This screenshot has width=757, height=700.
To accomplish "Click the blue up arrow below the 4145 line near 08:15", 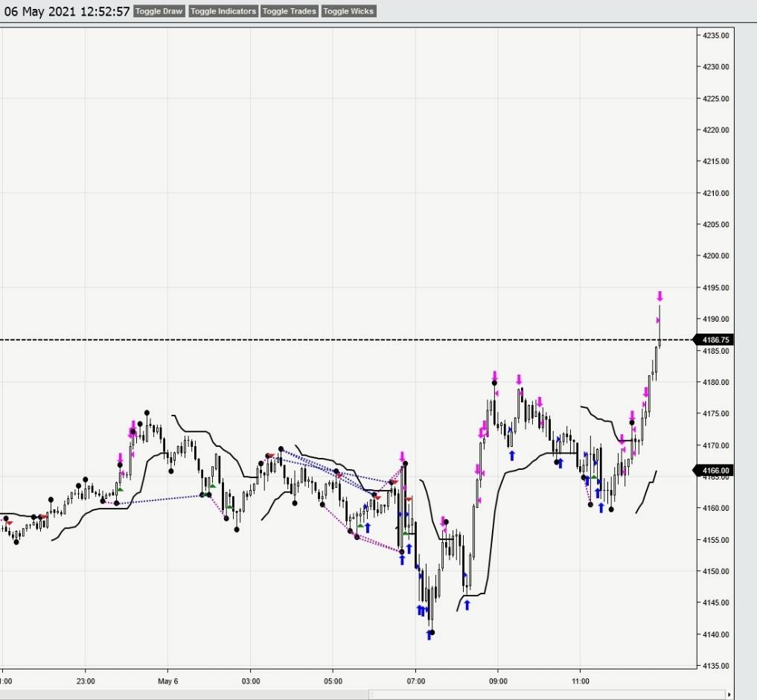I will point(467,605).
